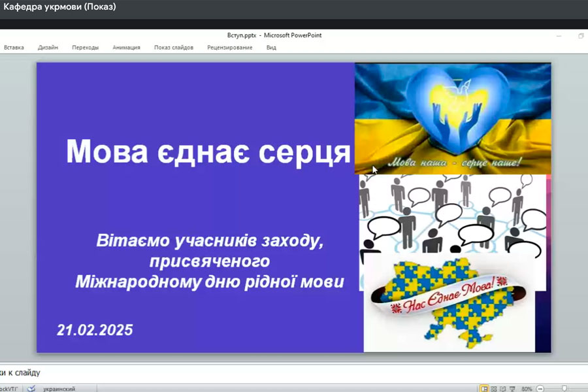Viewport: 588px width, 392px height.
Task: Switch to Normal view in status bar
Action: coord(485,388)
